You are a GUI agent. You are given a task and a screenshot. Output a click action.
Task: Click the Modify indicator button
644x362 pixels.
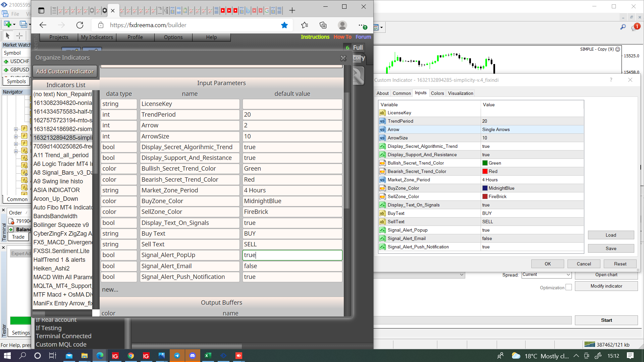[606, 286]
